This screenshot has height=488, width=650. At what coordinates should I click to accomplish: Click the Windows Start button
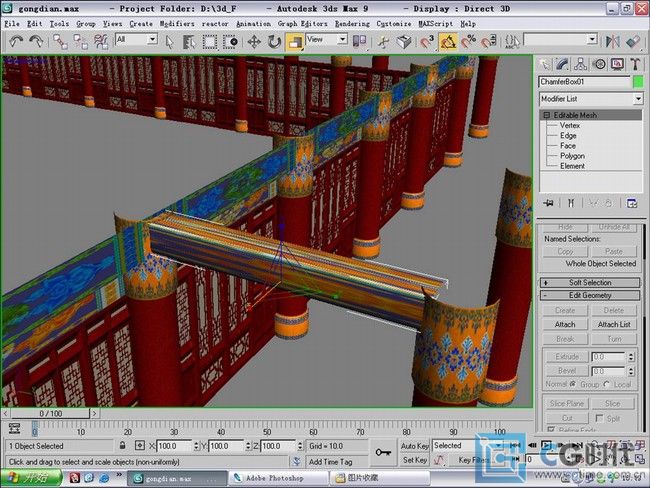click(x=32, y=478)
